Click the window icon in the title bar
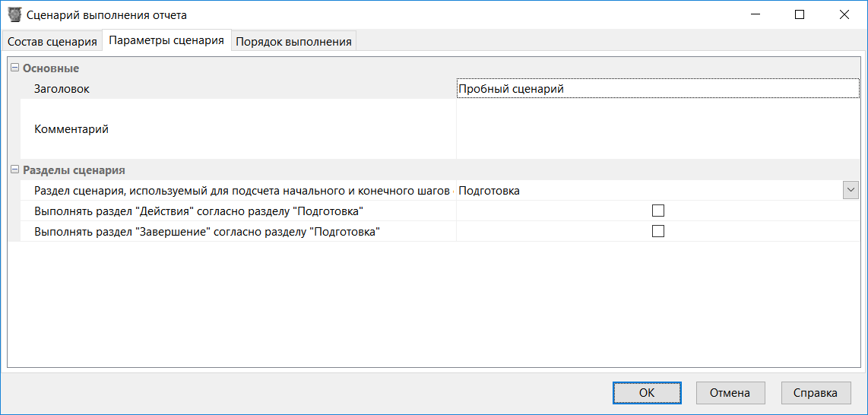Image resolution: width=868 pixels, height=415 pixels. [x=14, y=15]
